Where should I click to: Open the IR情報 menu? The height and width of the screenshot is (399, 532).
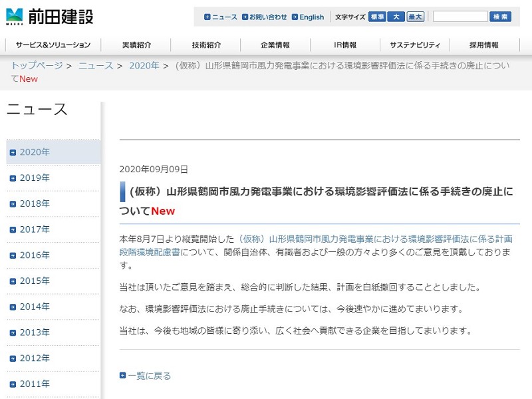pos(345,45)
